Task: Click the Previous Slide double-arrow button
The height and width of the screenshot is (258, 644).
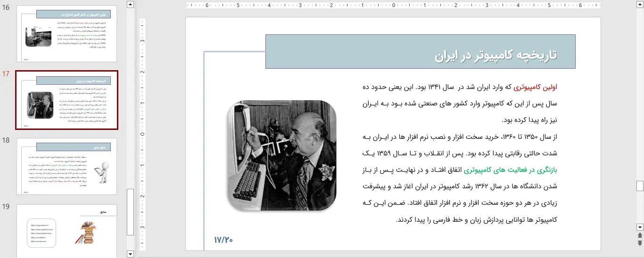Action: tap(640, 235)
